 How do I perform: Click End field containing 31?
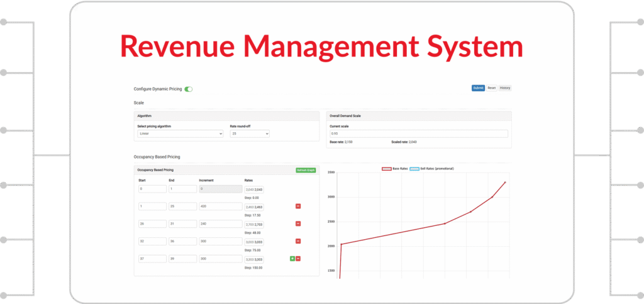[x=183, y=224]
